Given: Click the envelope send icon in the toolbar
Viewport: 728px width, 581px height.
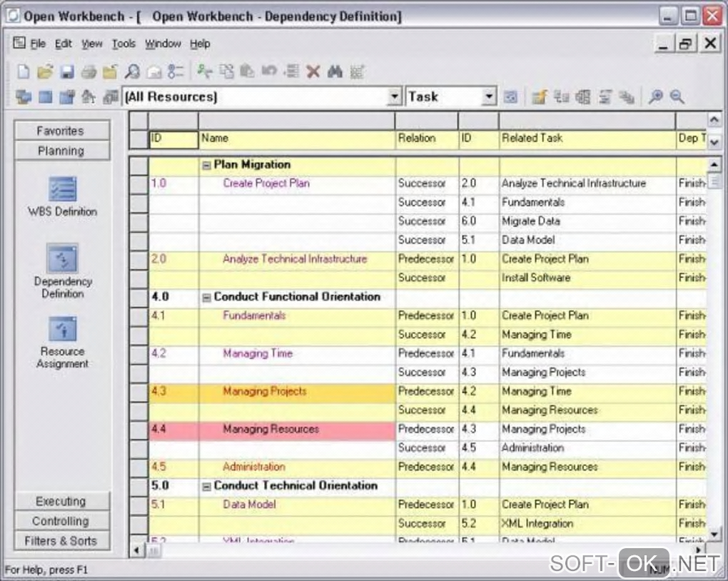Looking at the screenshot, I should point(153,71).
